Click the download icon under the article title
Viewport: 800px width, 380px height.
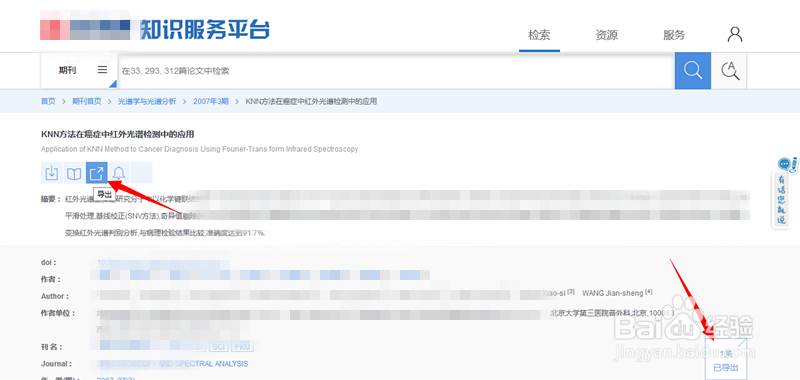[x=52, y=173]
